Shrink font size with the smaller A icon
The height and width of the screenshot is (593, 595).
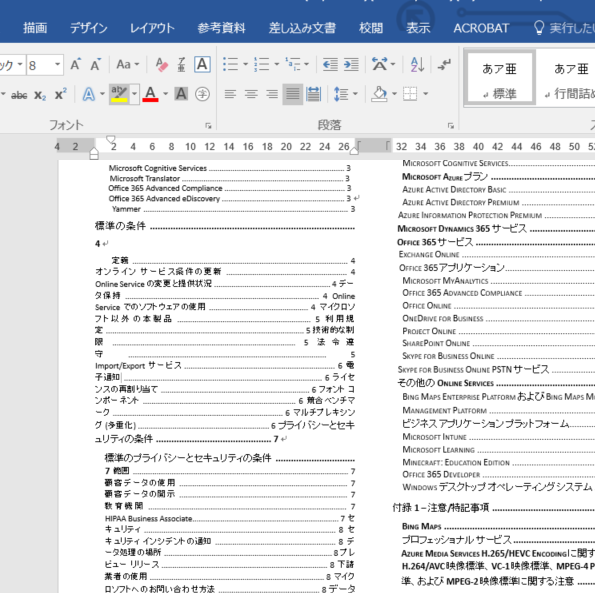tap(95, 64)
